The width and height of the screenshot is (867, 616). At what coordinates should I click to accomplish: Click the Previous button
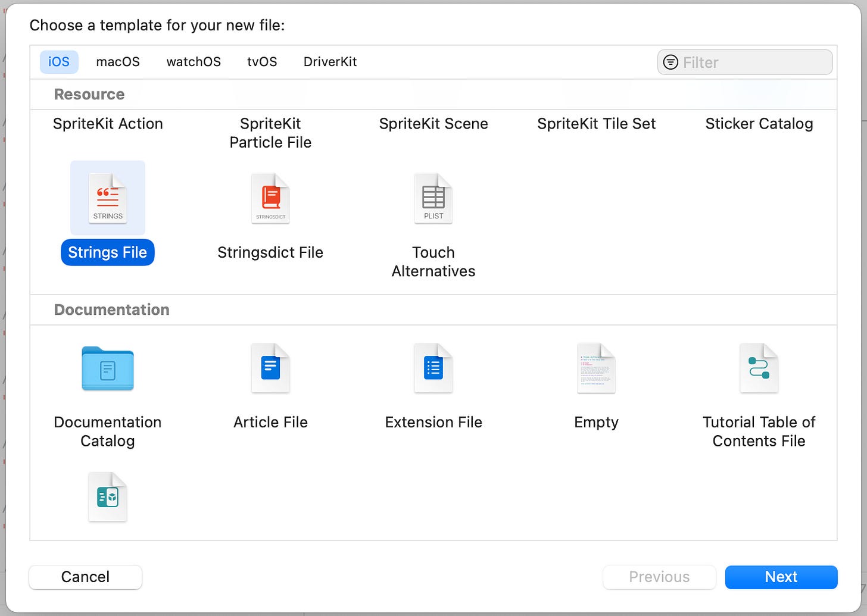point(659,577)
